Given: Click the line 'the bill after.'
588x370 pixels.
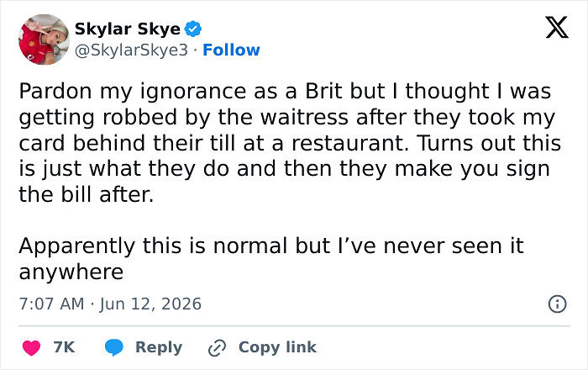Looking at the screenshot, I should [87, 194].
